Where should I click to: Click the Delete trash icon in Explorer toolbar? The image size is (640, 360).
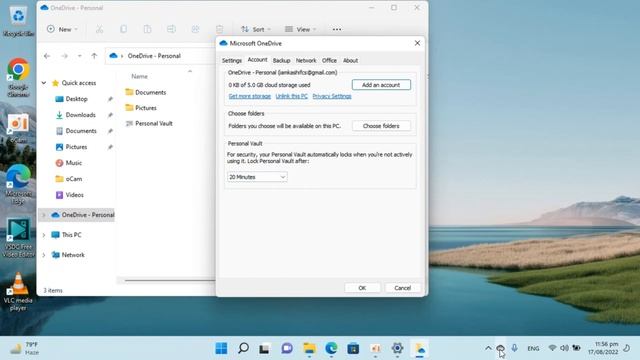[220, 29]
